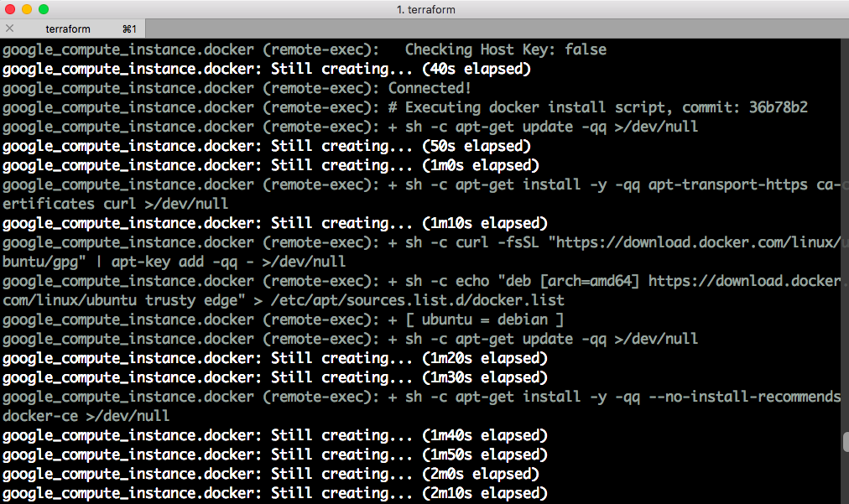The image size is (849, 504).
Task: Click the 'ertificates curl >/dev/null' line
Action: click(x=115, y=204)
